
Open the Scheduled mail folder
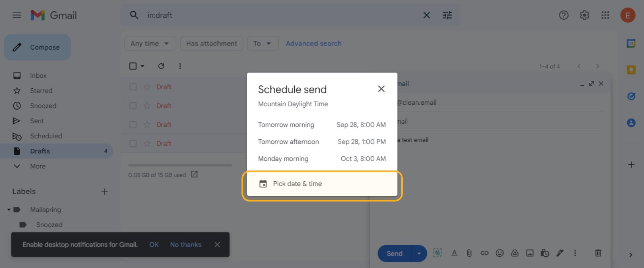(45, 136)
